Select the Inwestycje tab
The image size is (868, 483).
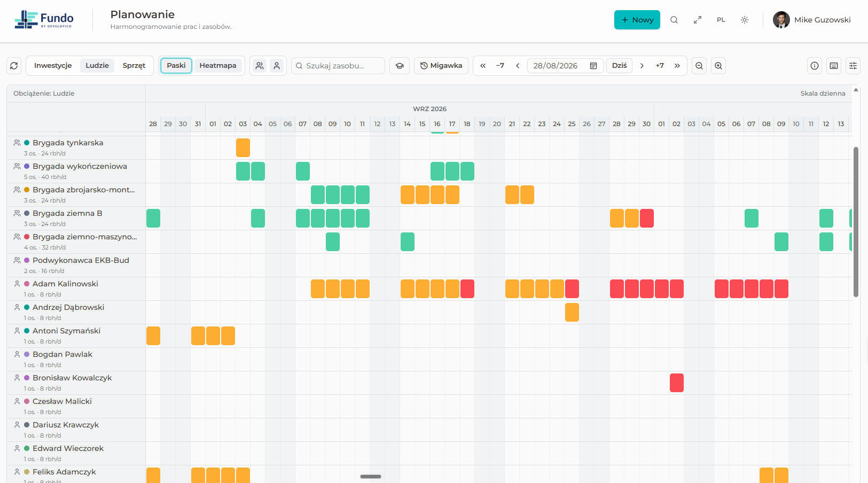click(x=53, y=66)
